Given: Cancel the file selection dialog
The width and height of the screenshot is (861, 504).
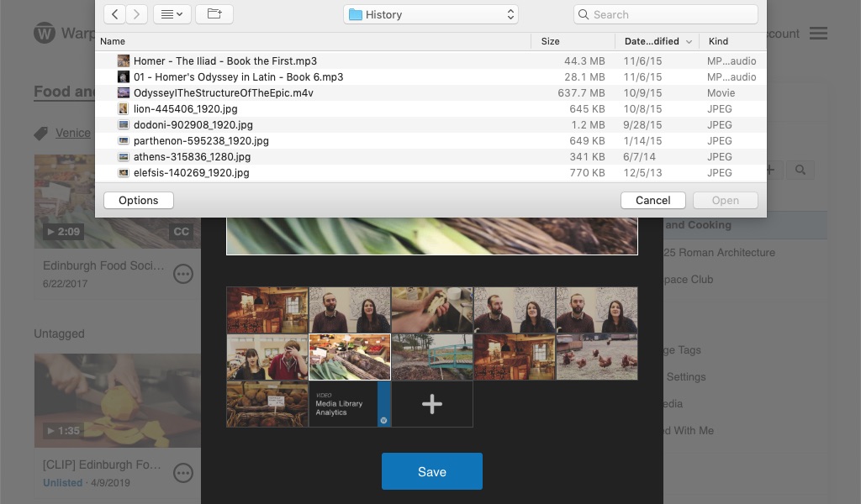Looking at the screenshot, I should [x=653, y=200].
